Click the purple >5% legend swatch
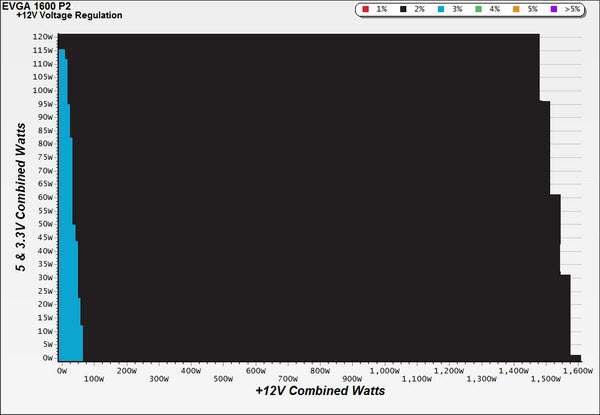Screen dimensions: 600x415 pos(554,9)
